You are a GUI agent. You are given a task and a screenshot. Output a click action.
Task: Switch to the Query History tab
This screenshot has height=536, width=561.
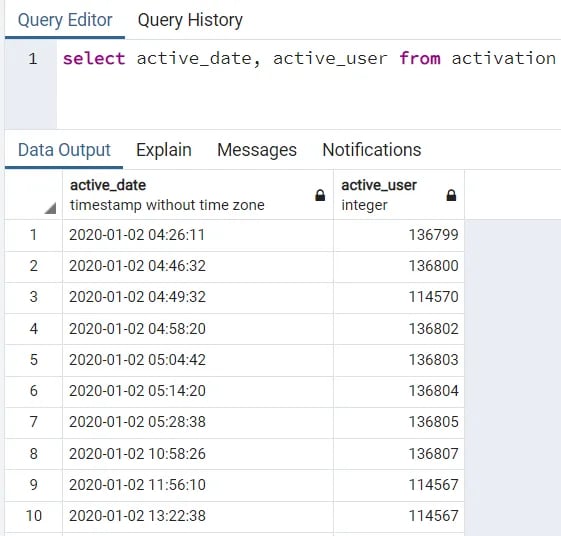click(190, 20)
